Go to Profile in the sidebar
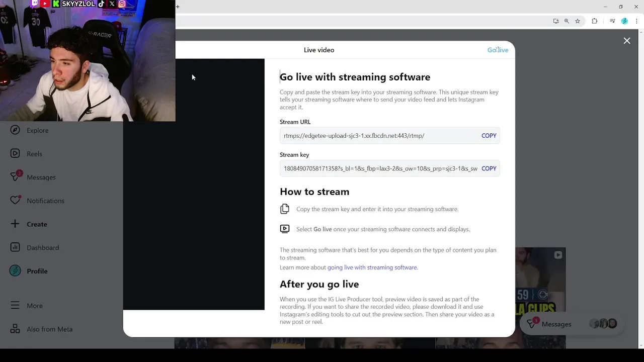 [x=30, y=271]
